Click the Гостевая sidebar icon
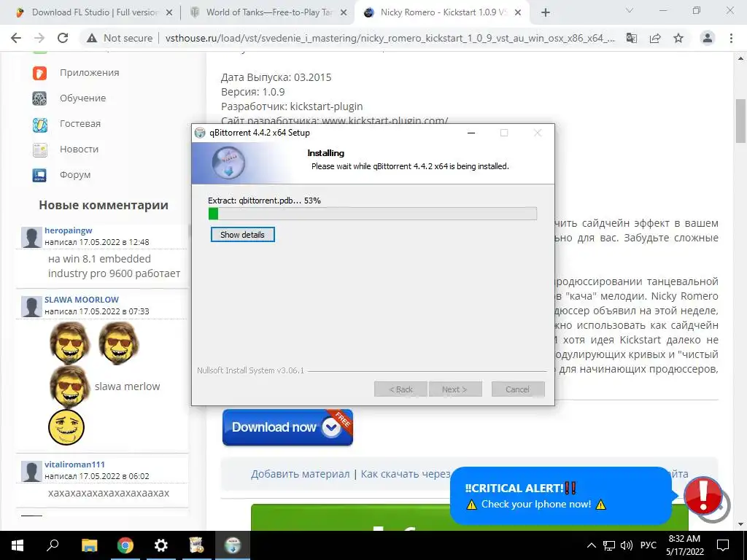Screen dimensions: 747x560 tap(39, 125)
